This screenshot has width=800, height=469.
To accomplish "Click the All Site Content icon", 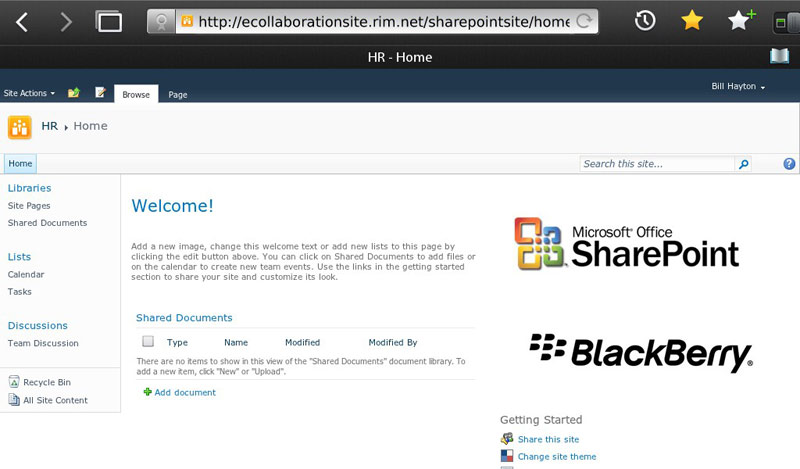I will click(14, 400).
